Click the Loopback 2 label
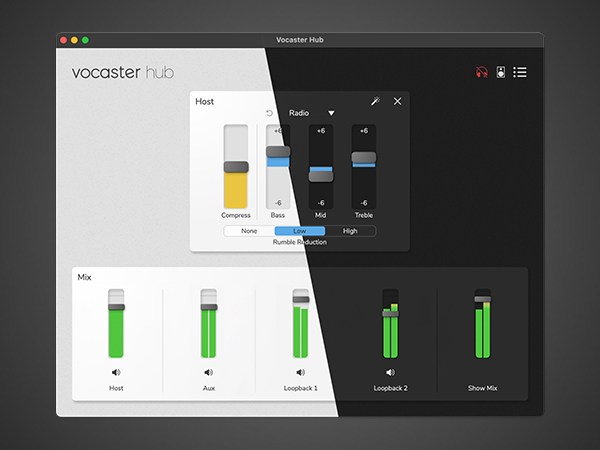Image resolution: width=600 pixels, height=450 pixels. point(390,388)
